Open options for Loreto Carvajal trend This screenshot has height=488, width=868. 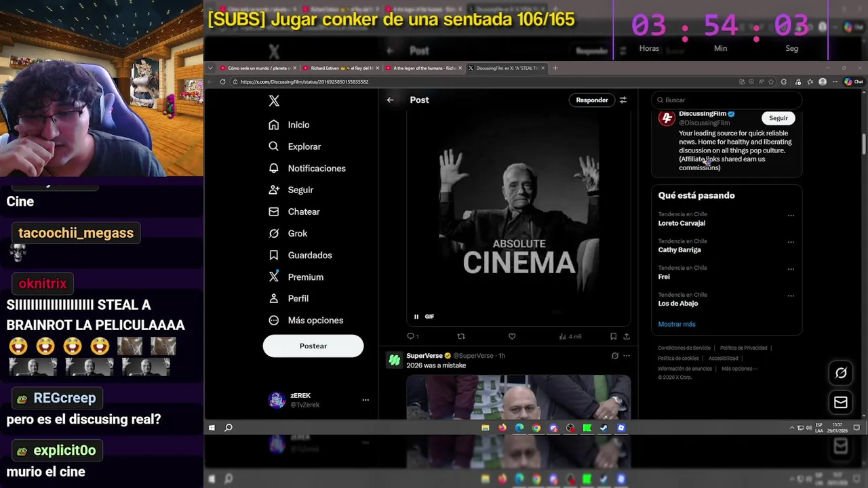point(791,216)
